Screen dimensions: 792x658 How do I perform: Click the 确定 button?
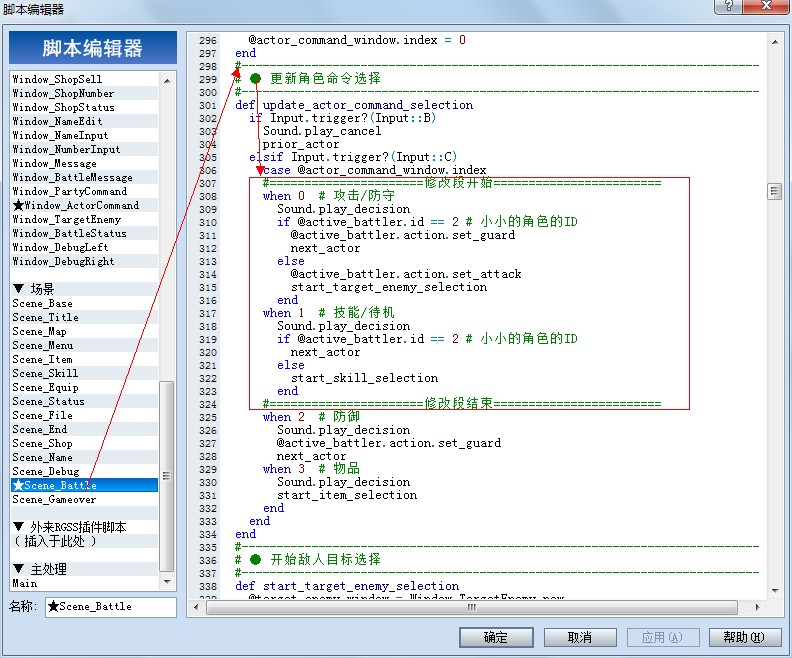coord(496,637)
